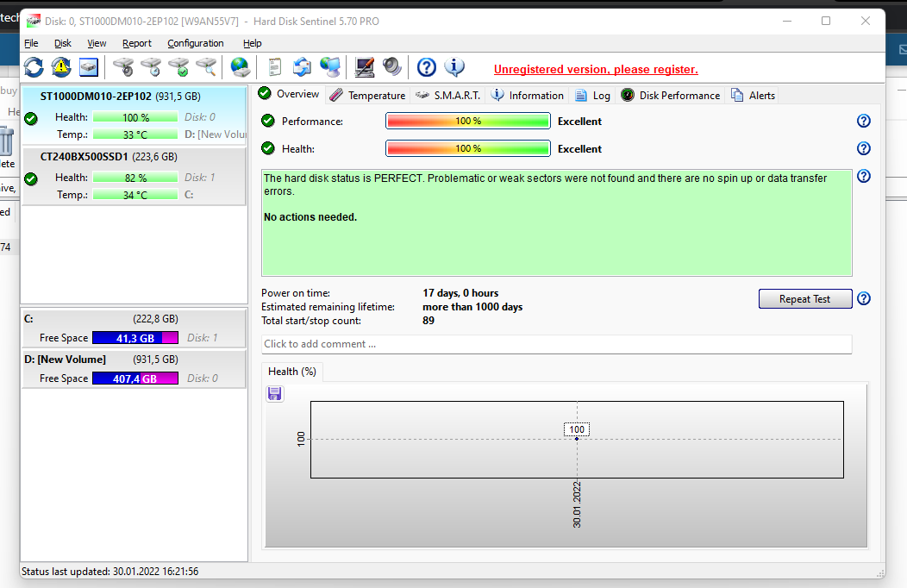Click the Unregistered version, please register link
Viewport: 907px width, 588px height.
tap(596, 69)
